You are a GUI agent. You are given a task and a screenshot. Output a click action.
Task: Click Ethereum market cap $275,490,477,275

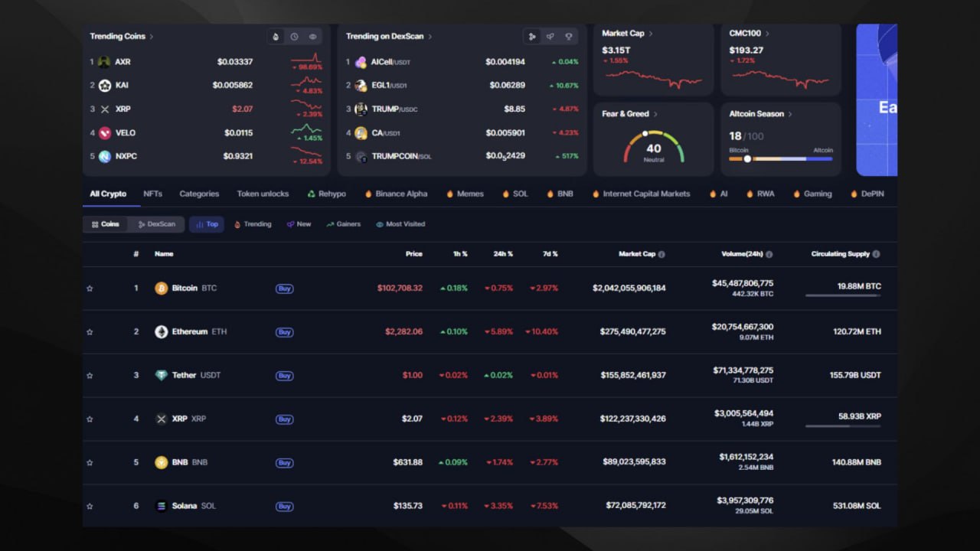pyautogui.click(x=632, y=332)
